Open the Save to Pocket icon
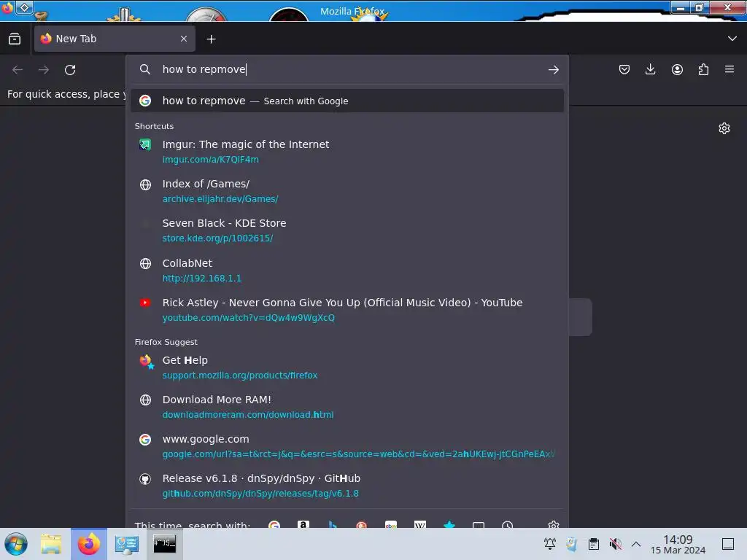 tap(624, 69)
